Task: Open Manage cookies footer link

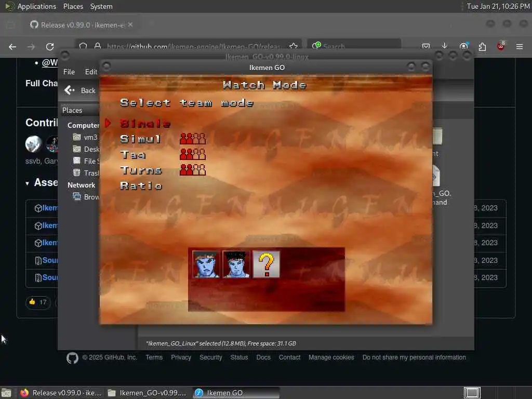Action: (331, 357)
